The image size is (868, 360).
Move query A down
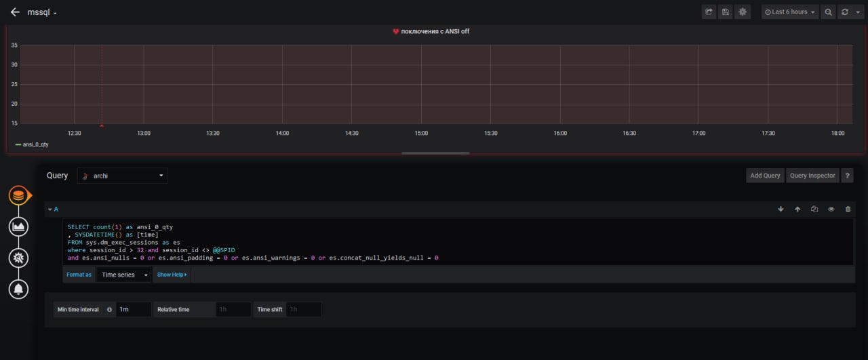781,209
